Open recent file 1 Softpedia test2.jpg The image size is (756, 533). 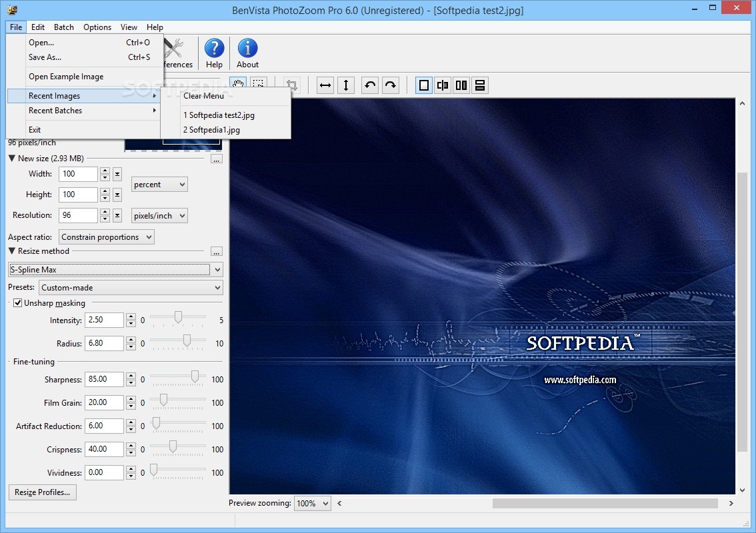(225, 115)
